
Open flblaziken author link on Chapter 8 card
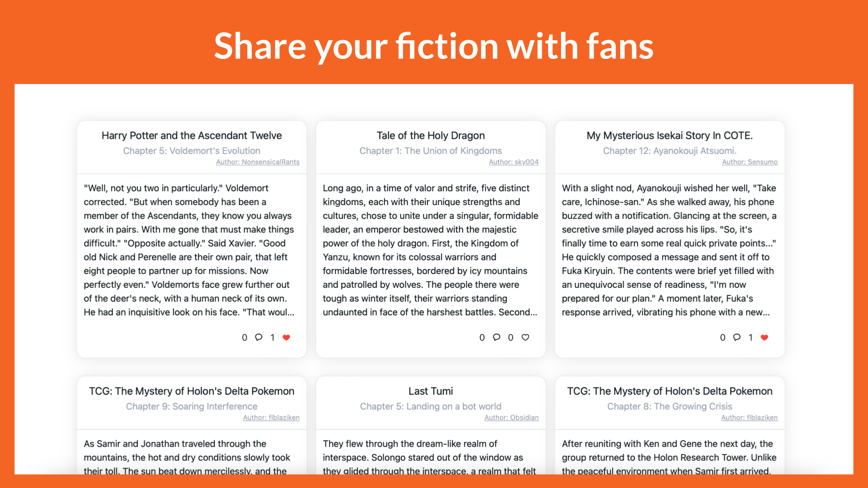click(749, 418)
